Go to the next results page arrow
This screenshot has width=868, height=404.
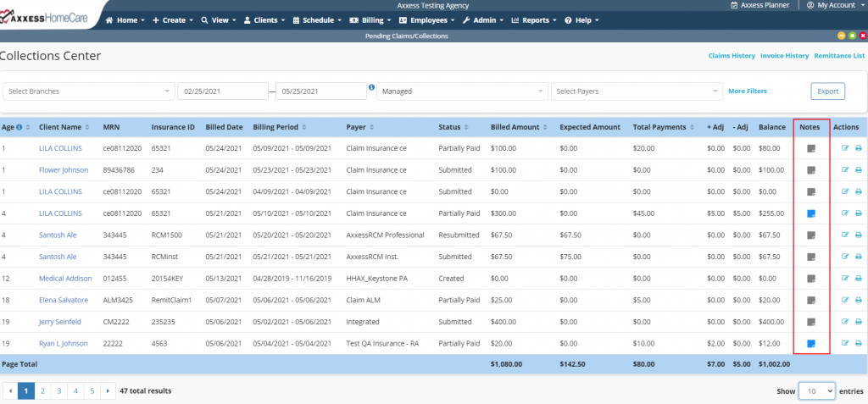(x=108, y=390)
